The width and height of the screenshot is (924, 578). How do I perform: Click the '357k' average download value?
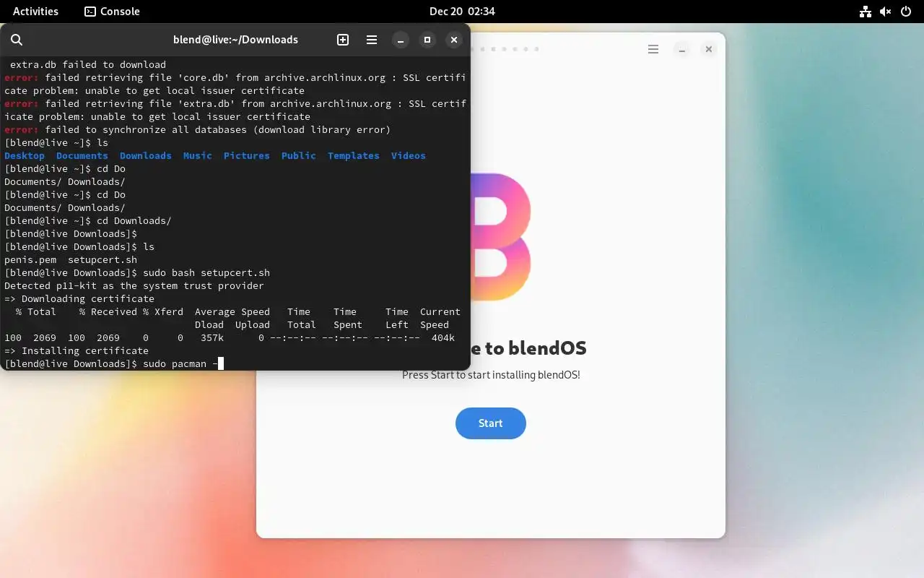(x=212, y=337)
